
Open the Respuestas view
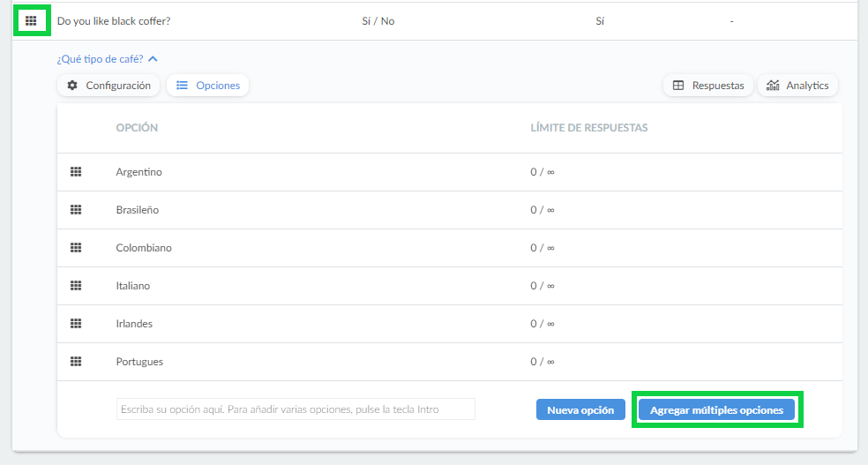708,86
